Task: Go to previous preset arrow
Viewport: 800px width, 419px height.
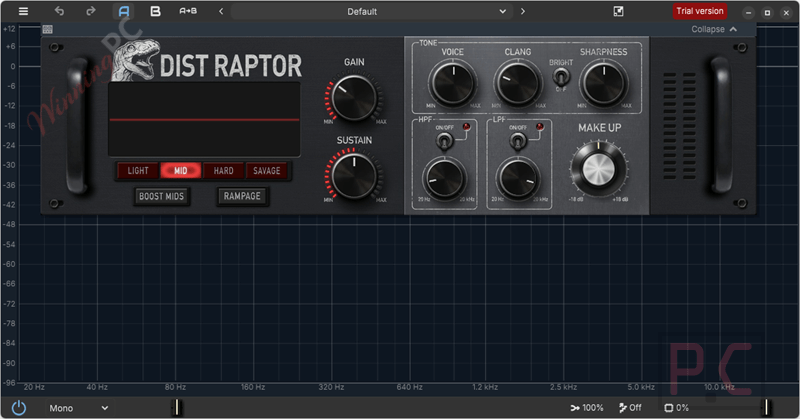Action: tap(221, 11)
